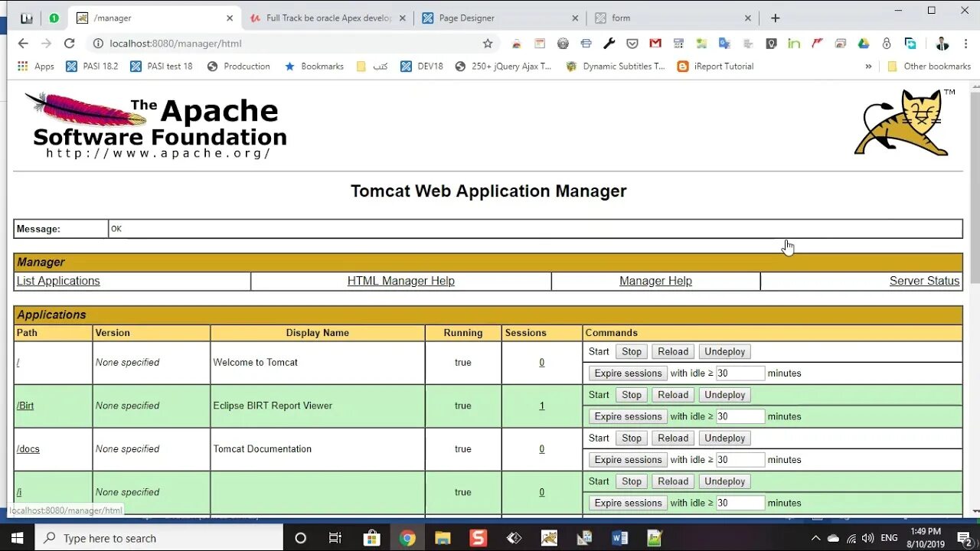This screenshot has width=980, height=551.
Task: Expire sessions for the /Birt application
Action: (x=628, y=417)
